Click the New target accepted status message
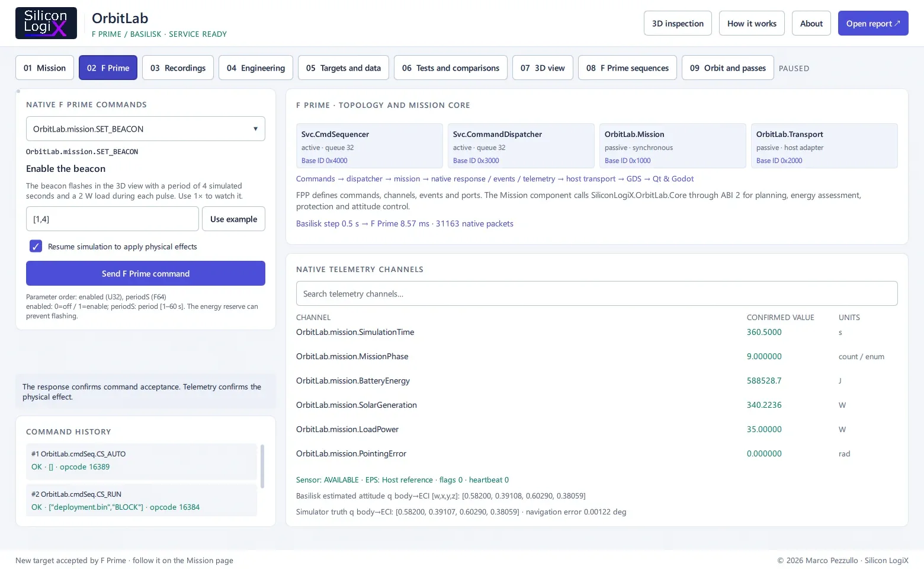This screenshot has height=569, width=924. coord(124,560)
